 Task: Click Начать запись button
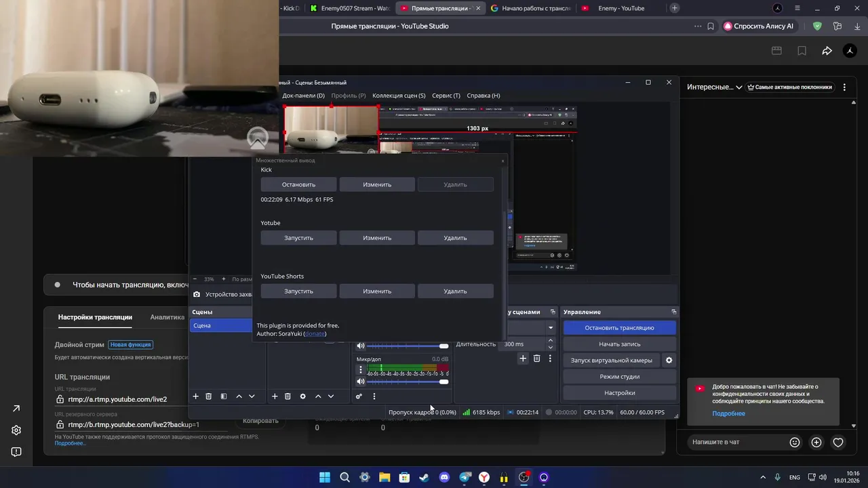pyautogui.click(x=619, y=344)
